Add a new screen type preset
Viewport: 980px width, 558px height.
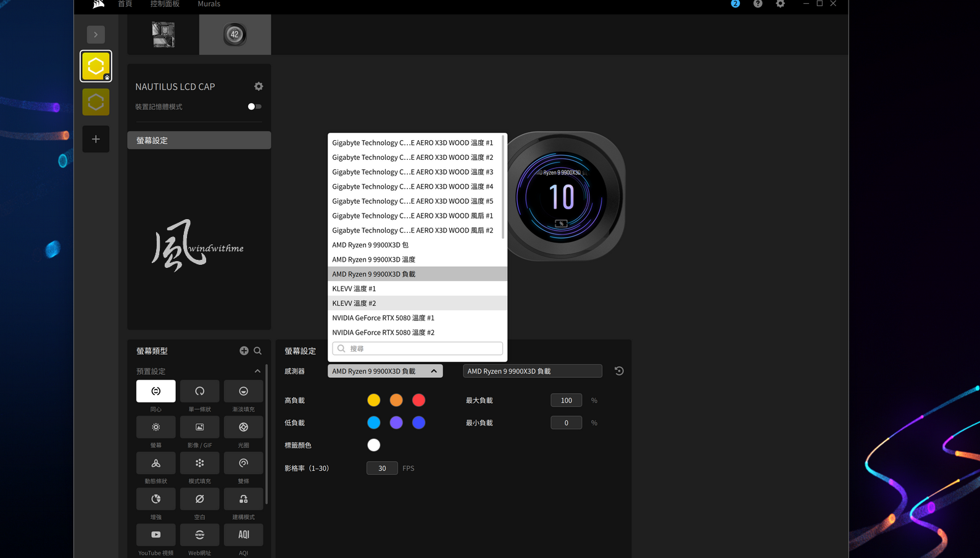pos(244,351)
